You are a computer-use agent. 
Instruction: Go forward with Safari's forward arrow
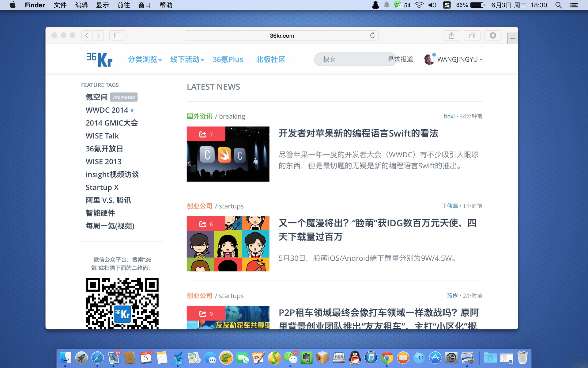[98, 36]
